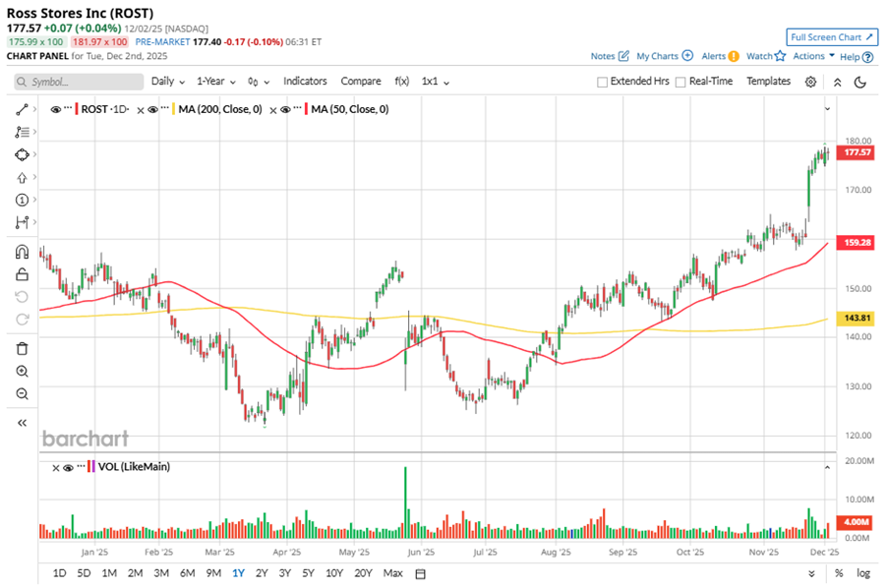Image resolution: width=887 pixels, height=588 pixels.
Task: Open the f(x) expressions menu
Action: coord(401,82)
